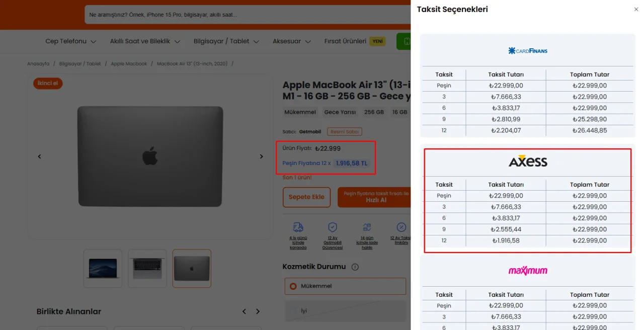Click CardFinans total ₺25.298,90
This screenshot has width=644, height=330.
[x=590, y=119]
